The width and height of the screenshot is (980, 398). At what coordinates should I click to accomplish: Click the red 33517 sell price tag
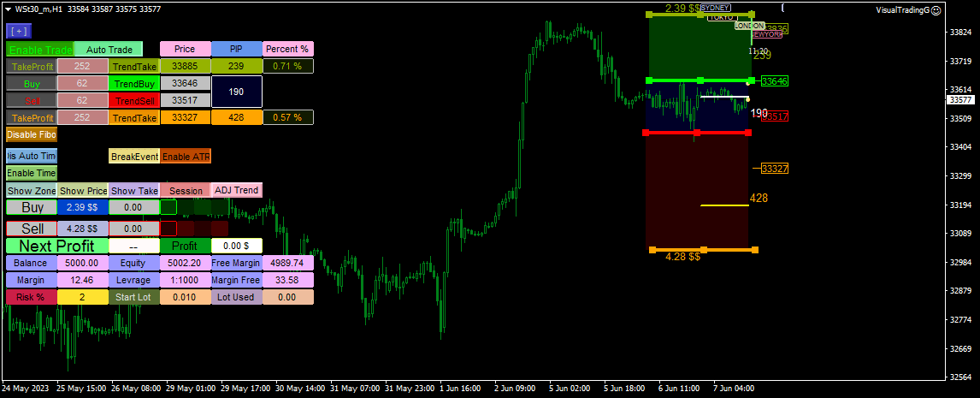coord(775,116)
